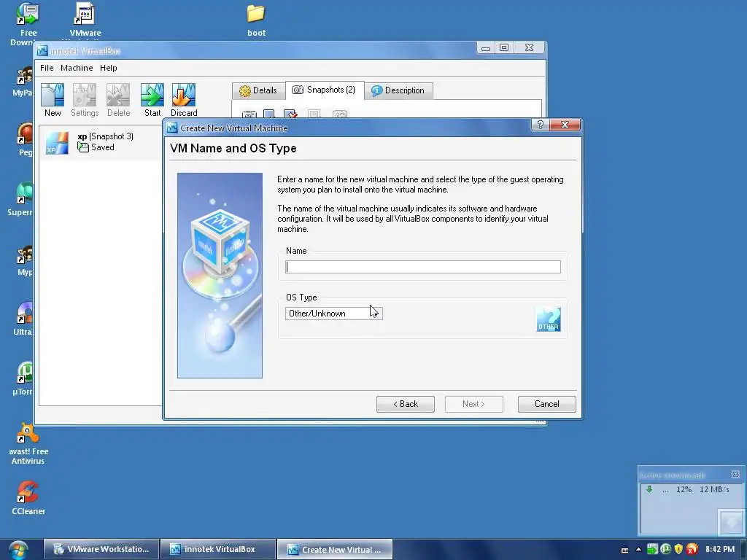Click the Create New Virtual taskbar button
The image size is (747, 560).
pos(335,550)
